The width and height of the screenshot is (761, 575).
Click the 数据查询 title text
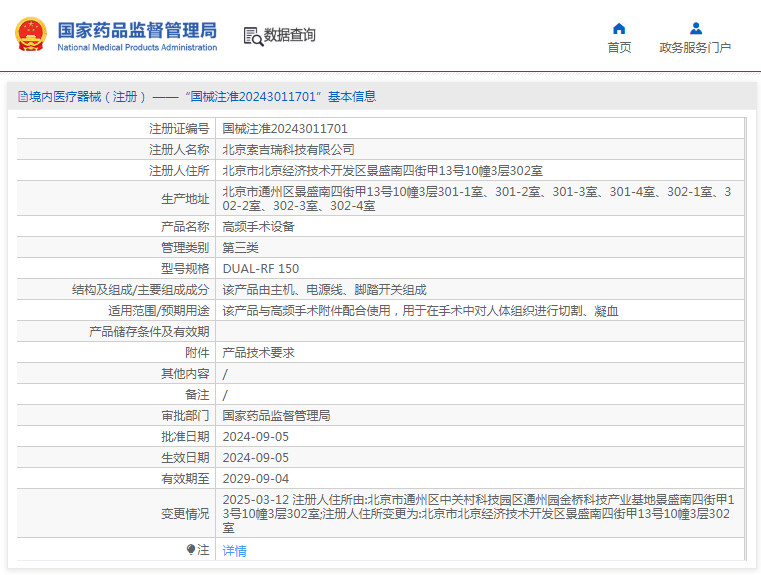[x=289, y=35]
